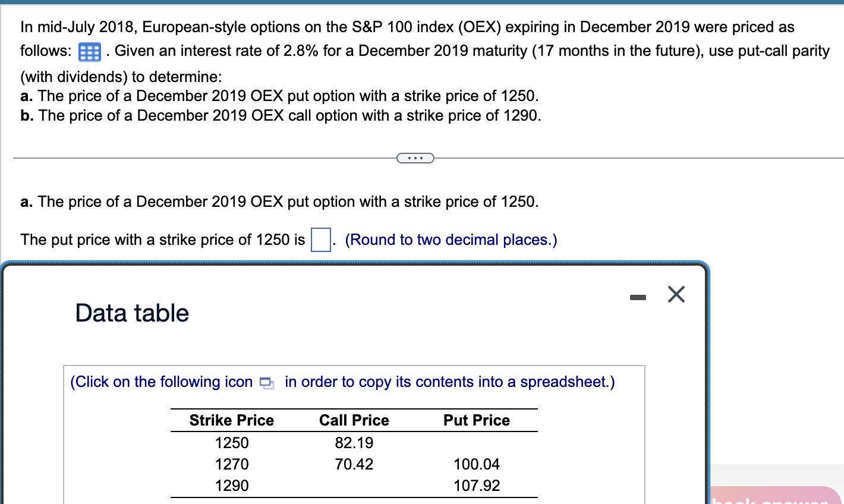
Task: Expand the question using the ellipsis control
Action: pyautogui.click(x=415, y=157)
